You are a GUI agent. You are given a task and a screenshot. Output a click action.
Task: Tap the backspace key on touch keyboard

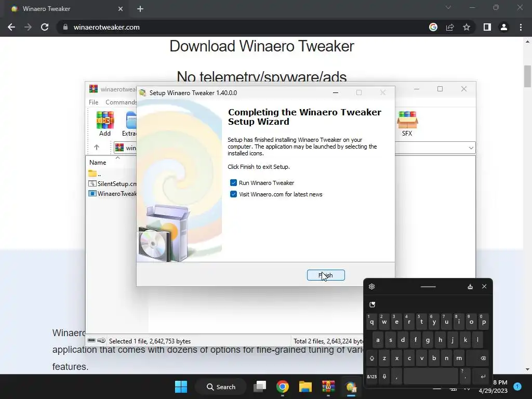point(478,358)
